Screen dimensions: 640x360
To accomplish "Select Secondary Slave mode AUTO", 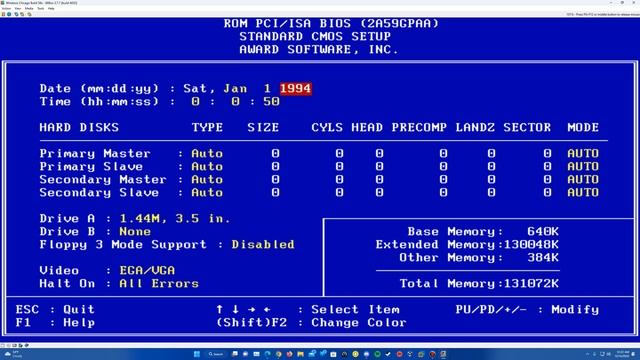I will coord(583,193).
